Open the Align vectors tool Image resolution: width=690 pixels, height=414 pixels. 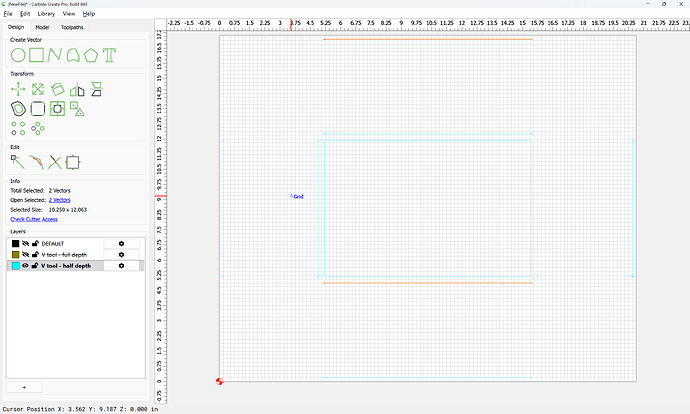click(96, 89)
